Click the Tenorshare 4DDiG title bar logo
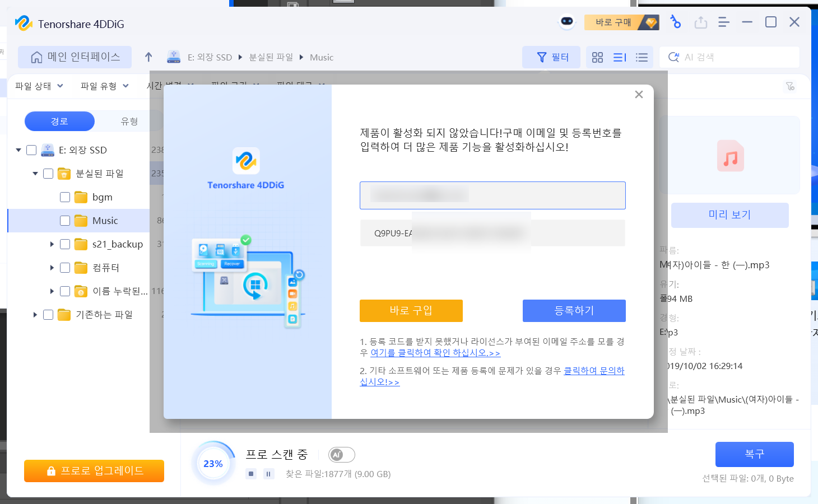 (x=24, y=24)
